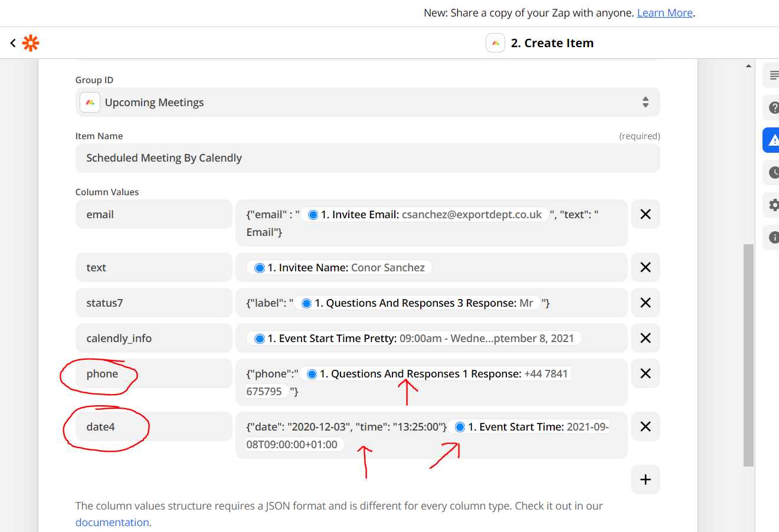Click the status7 column key field
This screenshot has height=532, width=779.
[x=154, y=303]
